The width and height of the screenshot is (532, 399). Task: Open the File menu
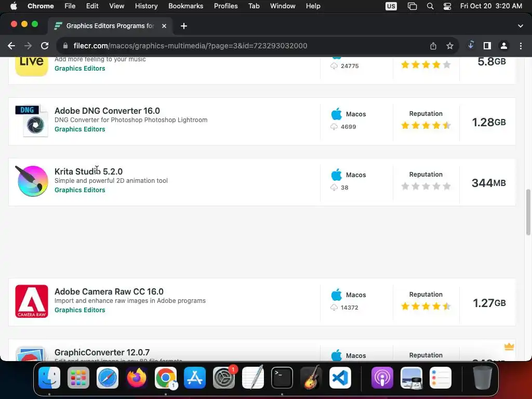(70, 6)
